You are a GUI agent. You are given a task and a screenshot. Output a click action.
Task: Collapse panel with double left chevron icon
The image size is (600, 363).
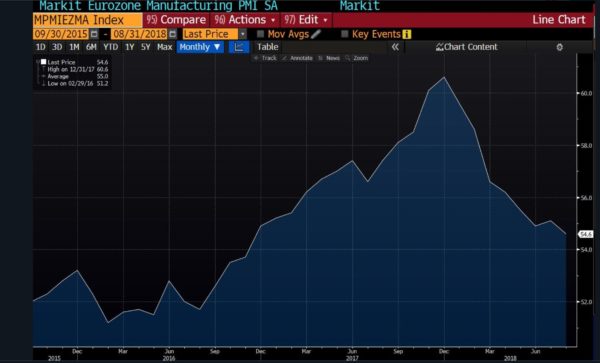coord(395,47)
